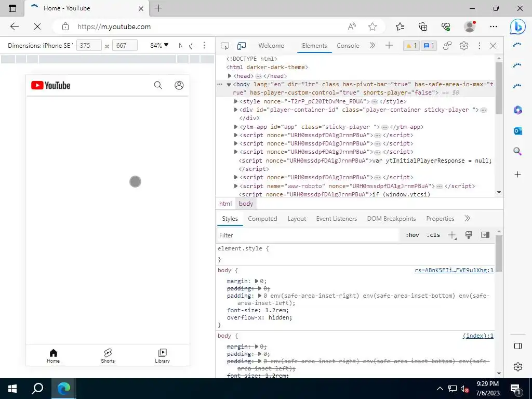532x399 pixels.
Task: Open DevTools experiments connection icon
Action: click(x=447, y=46)
